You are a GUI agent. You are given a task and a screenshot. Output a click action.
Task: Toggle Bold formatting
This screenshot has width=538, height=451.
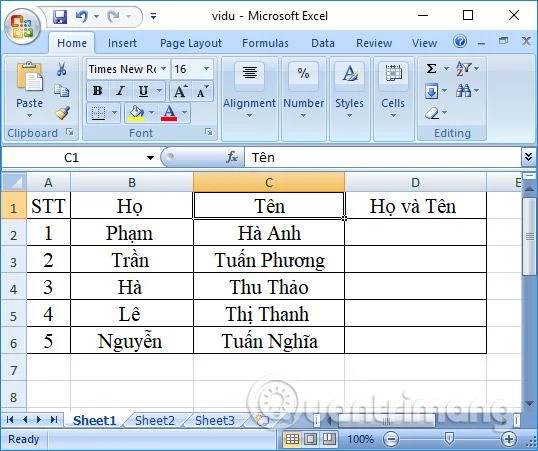[x=97, y=91]
